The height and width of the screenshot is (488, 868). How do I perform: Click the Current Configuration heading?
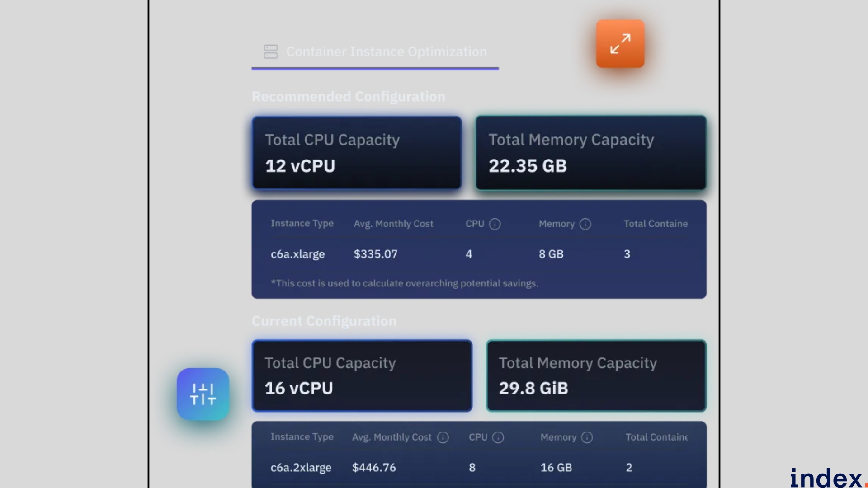click(x=324, y=321)
